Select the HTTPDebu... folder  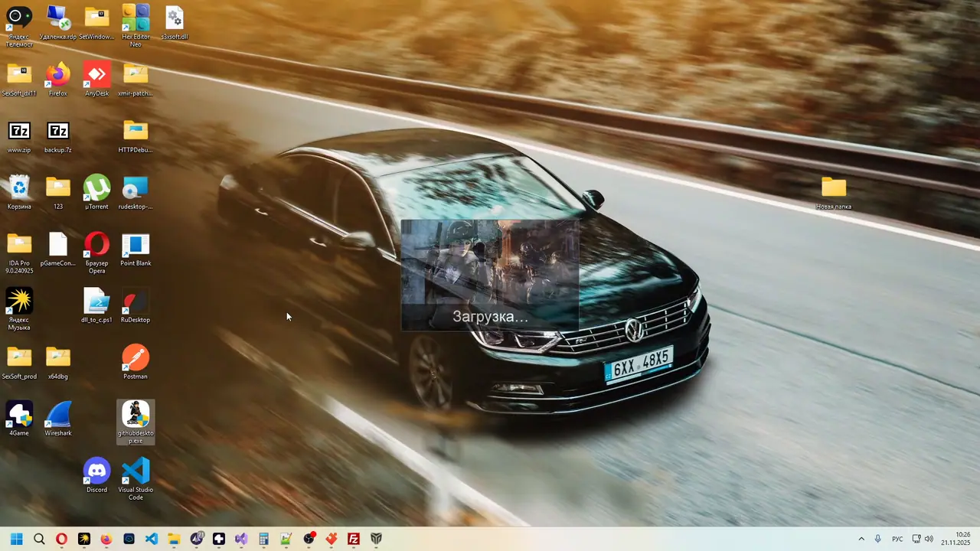tap(136, 136)
